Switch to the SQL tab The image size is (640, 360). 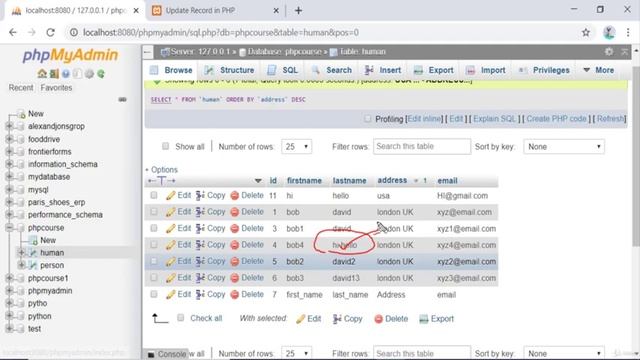coord(282,70)
